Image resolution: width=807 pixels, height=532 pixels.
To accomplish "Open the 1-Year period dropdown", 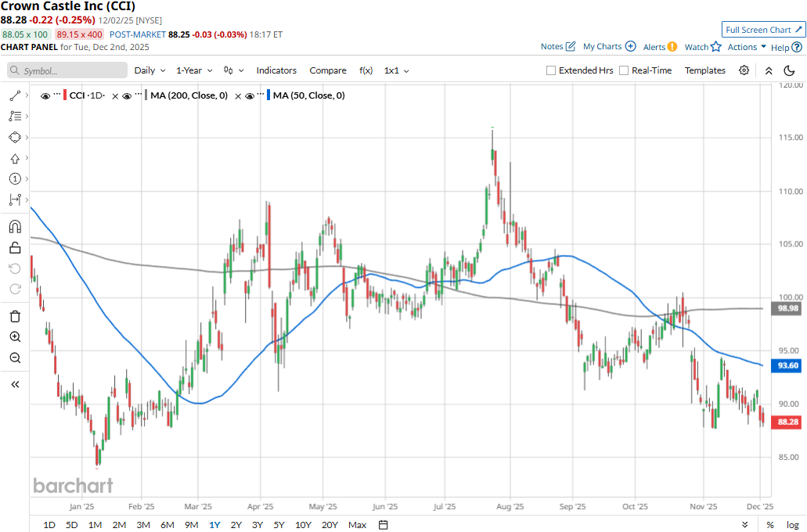I will pos(194,70).
